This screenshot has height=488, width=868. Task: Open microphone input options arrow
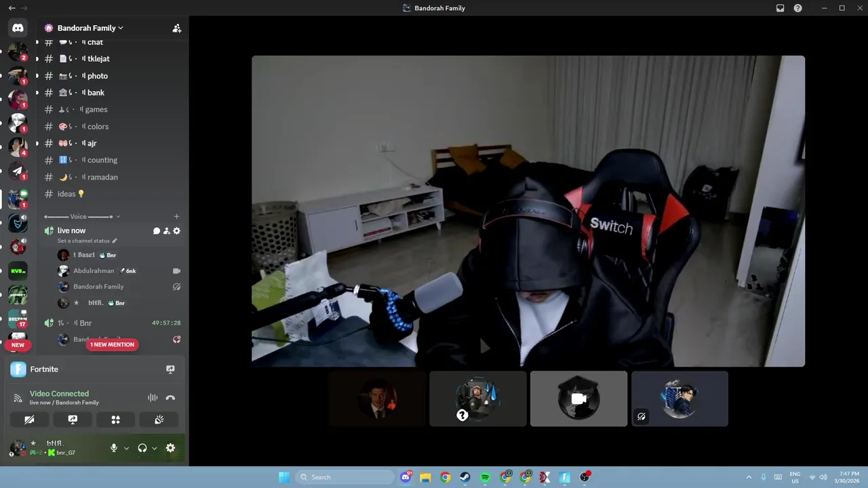coord(126,448)
